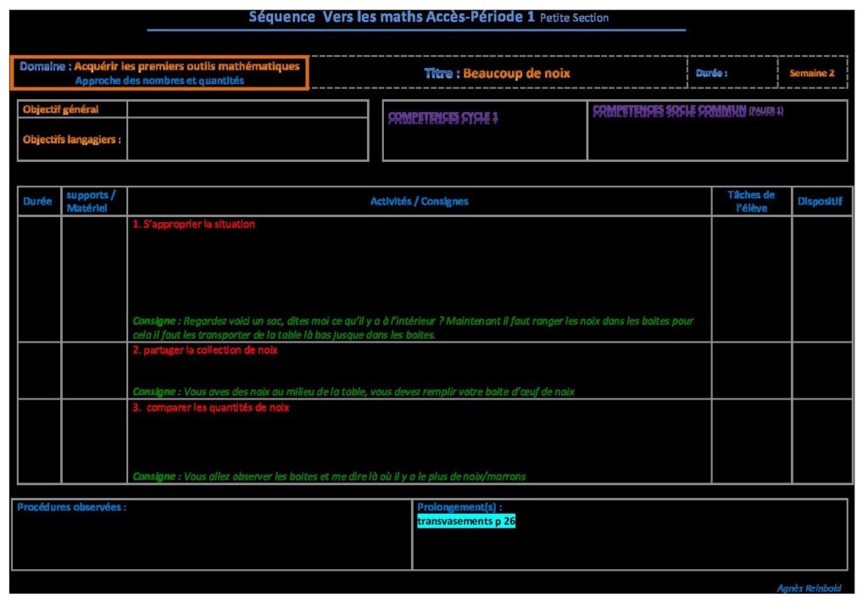
Task: Click the 'Titre : Beaucoup de noix' heading
Action: (x=498, y=73)
